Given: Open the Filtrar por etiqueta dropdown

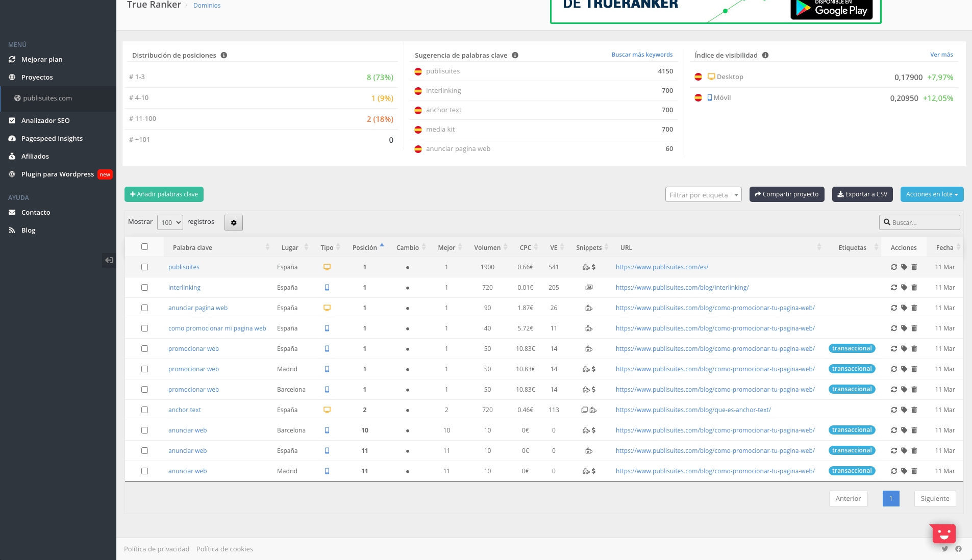Looking at the screenshot, I should point(703,194).
